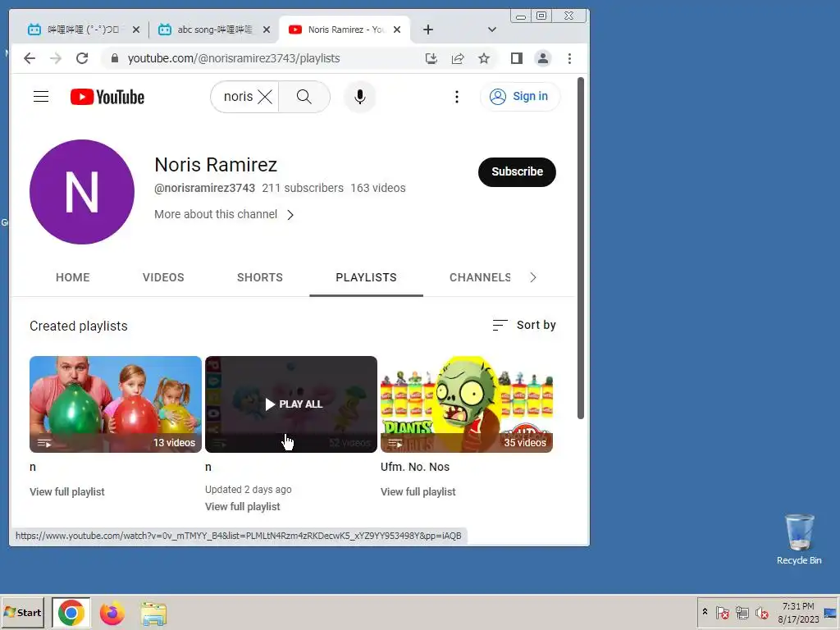The width and height of the screenshot is (840, 630).
Task: Open a new browser tab
Action: coord(428,30)
